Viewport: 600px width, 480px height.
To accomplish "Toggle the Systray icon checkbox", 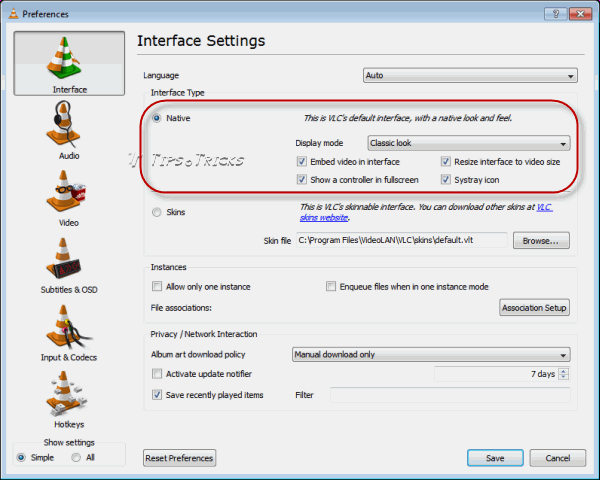I will tap(445, 179).
